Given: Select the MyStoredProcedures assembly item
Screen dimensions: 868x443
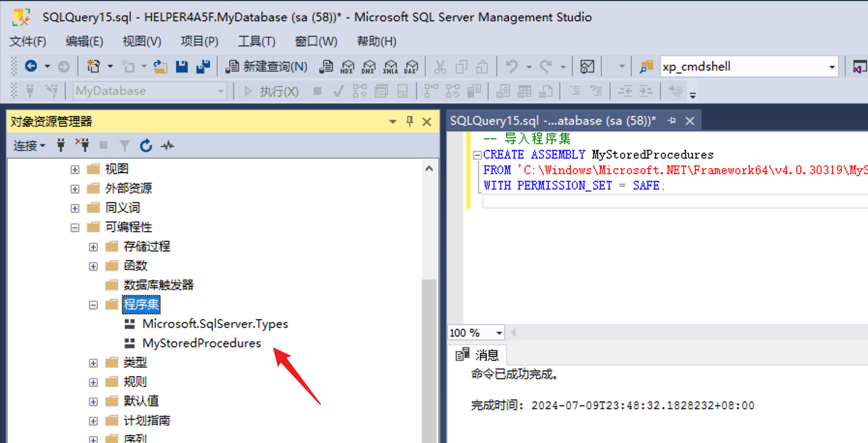Looking at the screenshot, I should 201,343.
